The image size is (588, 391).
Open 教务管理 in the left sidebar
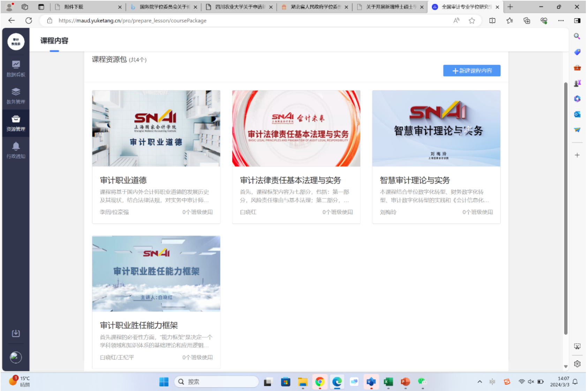[16, 95]
